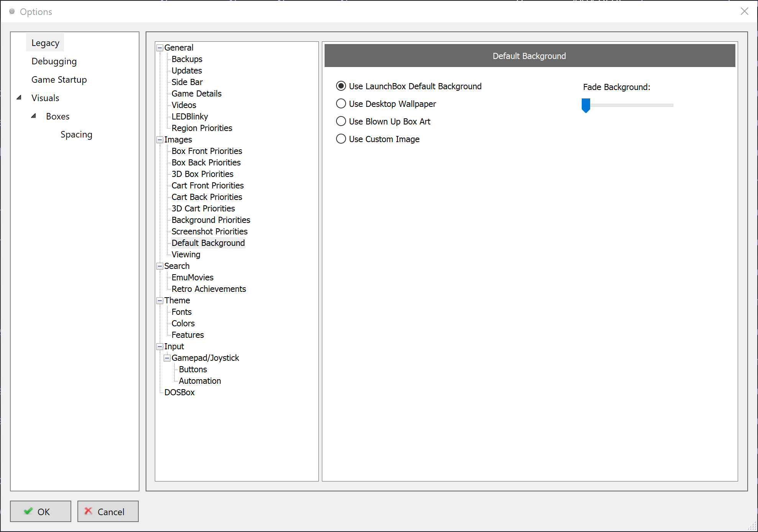
Task: Select Use Custom Image radio
Action: (341, 139)
